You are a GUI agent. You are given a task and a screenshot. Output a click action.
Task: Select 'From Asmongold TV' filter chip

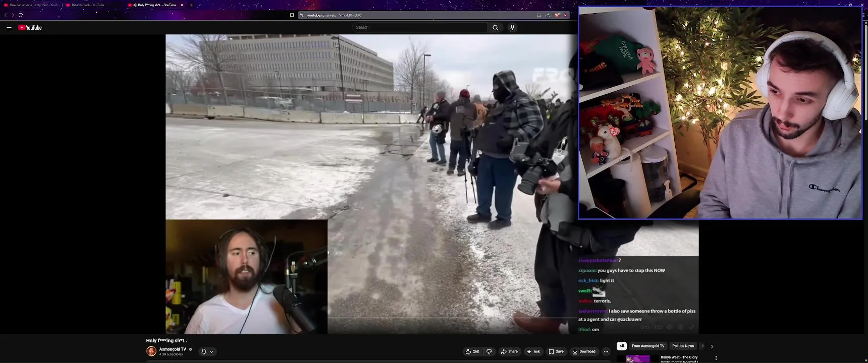[x=648, y=346]
